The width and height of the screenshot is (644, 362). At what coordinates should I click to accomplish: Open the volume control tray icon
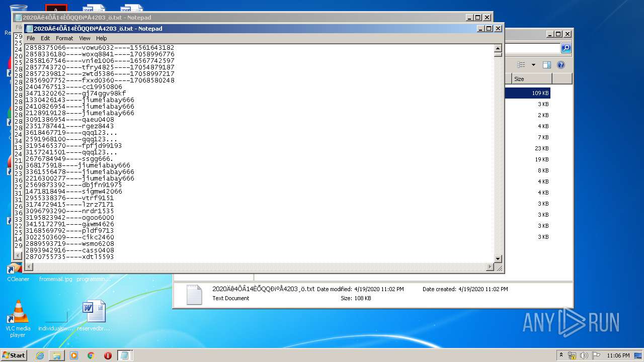[x=584, y=355]
